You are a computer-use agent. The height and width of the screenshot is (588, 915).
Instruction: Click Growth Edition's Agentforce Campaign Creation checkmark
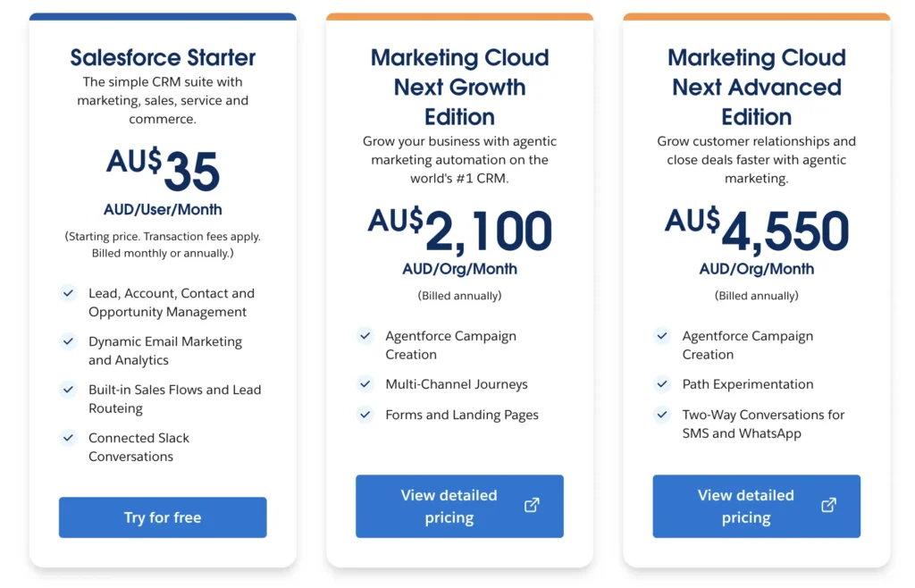(x=365, y=336)
